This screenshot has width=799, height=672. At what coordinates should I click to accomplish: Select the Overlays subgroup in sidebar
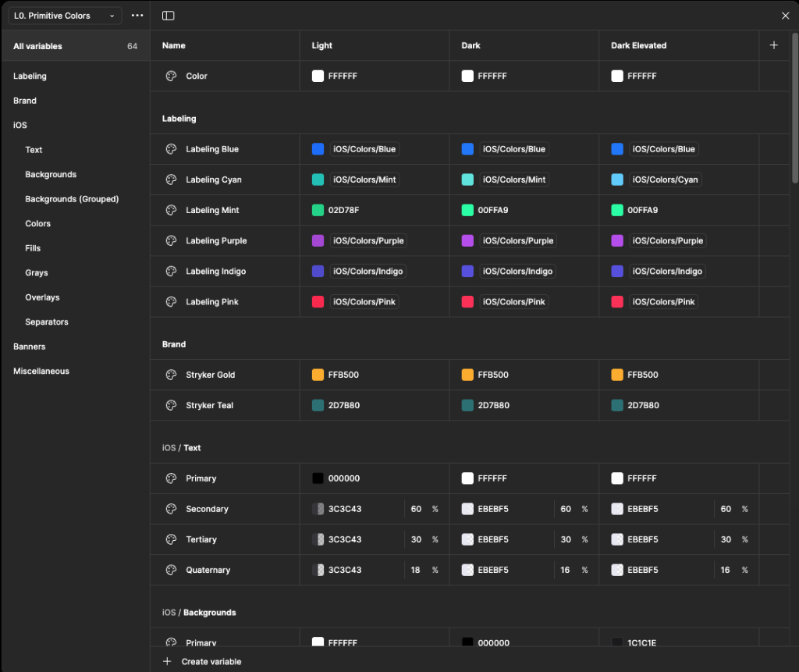click(42, 297)
